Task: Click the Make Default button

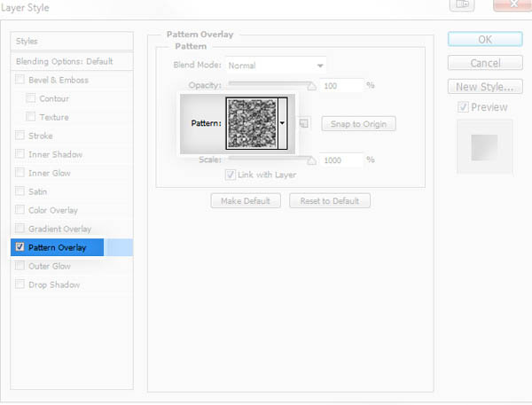Action: (x=246, y=201)
